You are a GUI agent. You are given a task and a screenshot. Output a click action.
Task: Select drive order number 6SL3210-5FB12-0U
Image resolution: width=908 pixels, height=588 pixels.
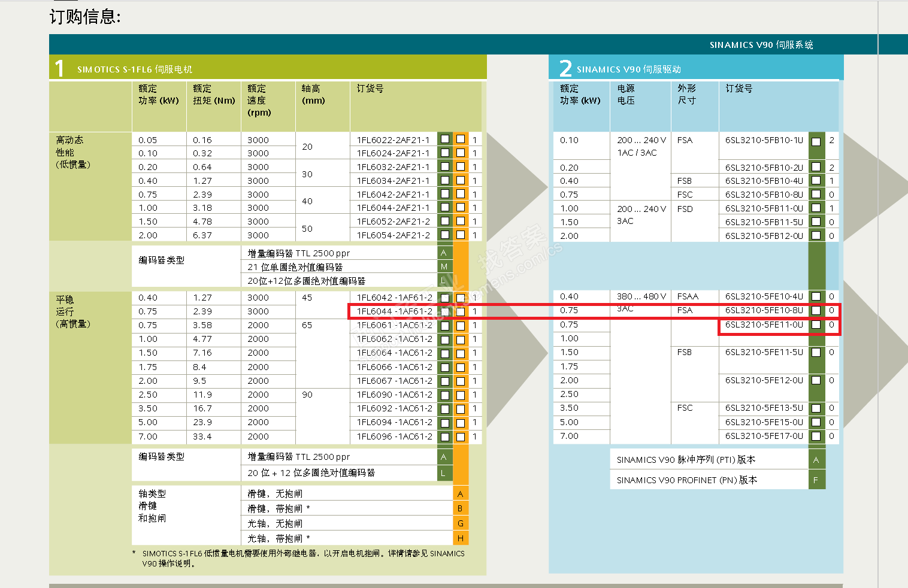(764, 236)
